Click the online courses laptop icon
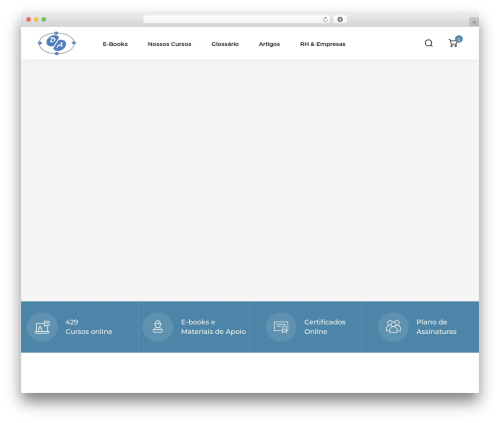This screenshot has height=423, width=500. click(x=42, y=327)
